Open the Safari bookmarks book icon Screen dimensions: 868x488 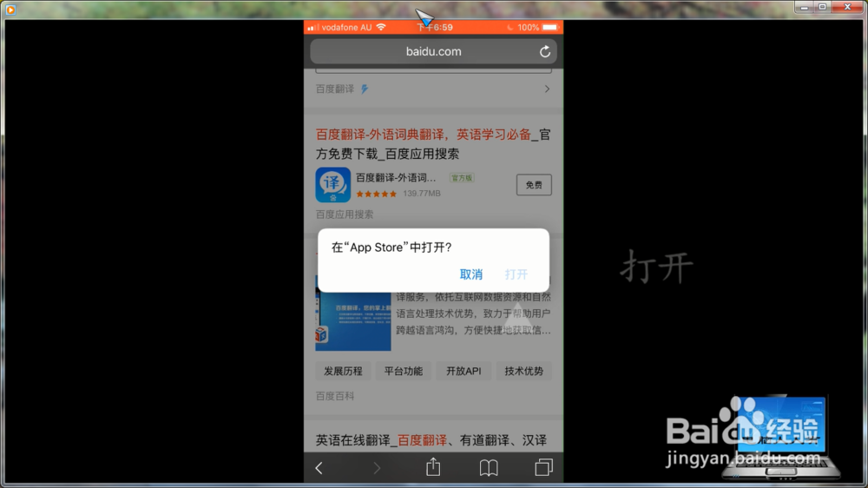[x=489, y=468]
